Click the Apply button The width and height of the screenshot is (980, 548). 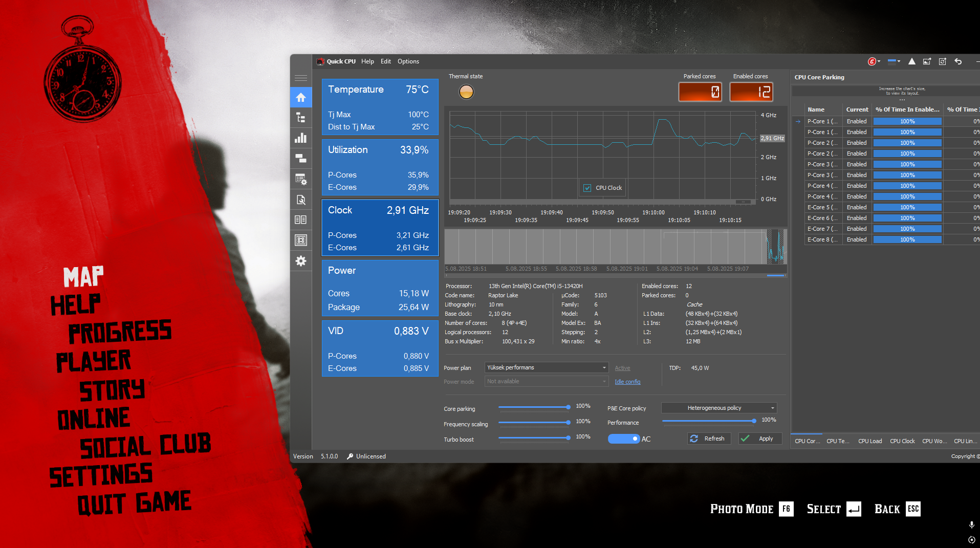[760, 439]
